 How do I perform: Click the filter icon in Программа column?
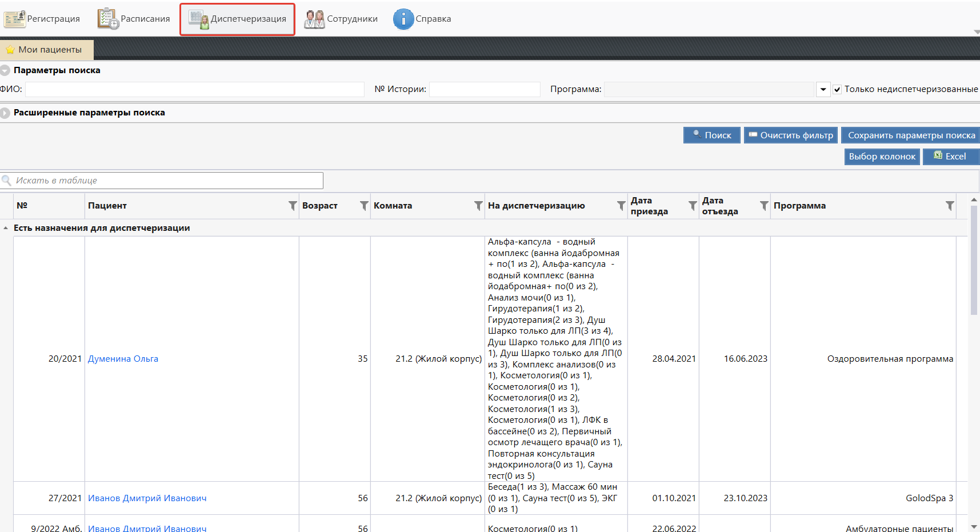tap(950, 206)
